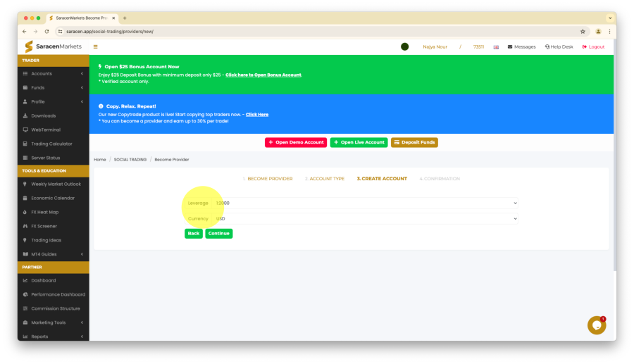Open Weekly Market Outlook

(53, 184)
